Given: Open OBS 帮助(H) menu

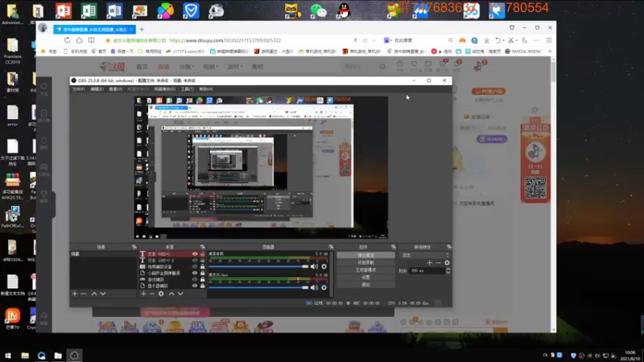Looking at the screenshot, I should click(206, 89).
